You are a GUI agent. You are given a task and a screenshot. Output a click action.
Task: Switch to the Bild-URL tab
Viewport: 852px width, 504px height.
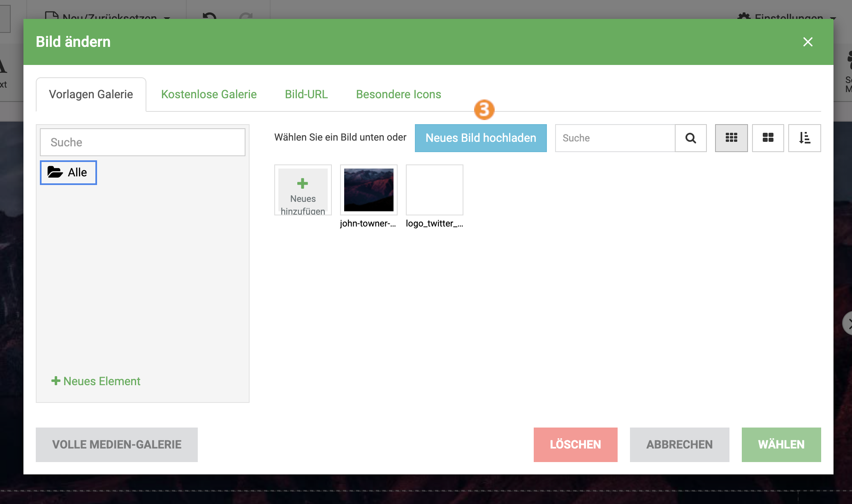(306, 94)
